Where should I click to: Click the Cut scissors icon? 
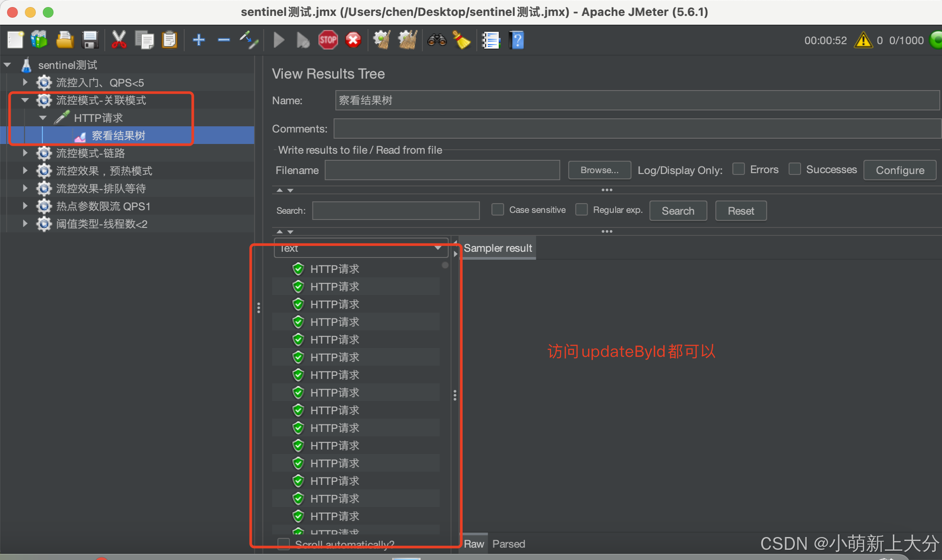coord(118,40)
